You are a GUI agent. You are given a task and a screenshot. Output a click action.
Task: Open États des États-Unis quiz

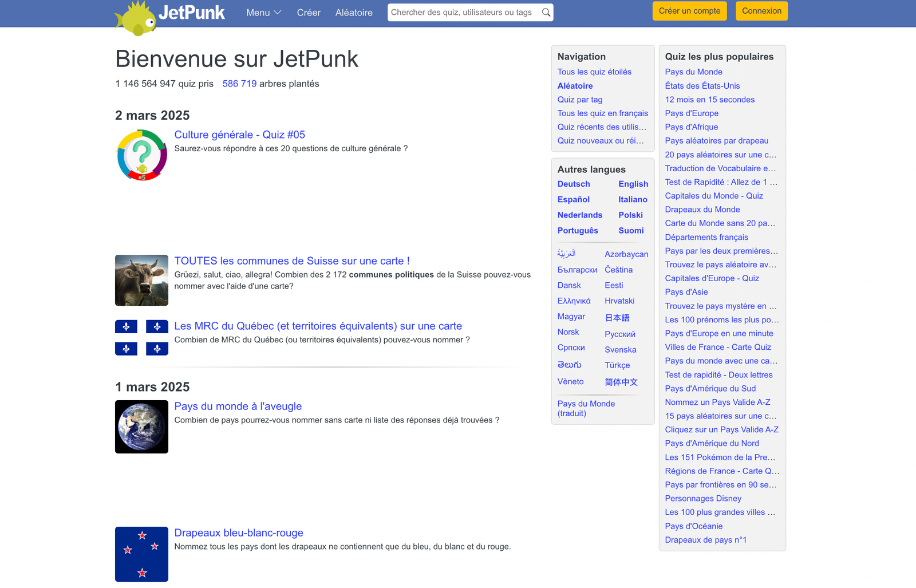[x=702, y=86]
